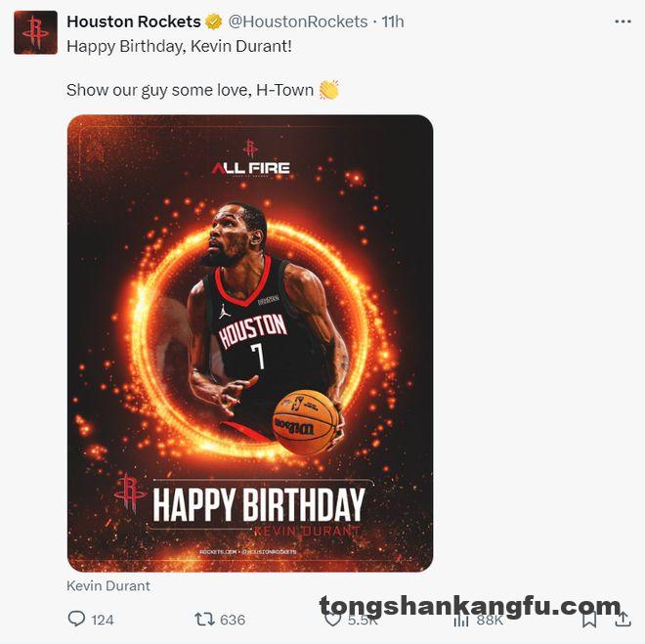Open the @HoustonRockets handle link

[298, 21]
